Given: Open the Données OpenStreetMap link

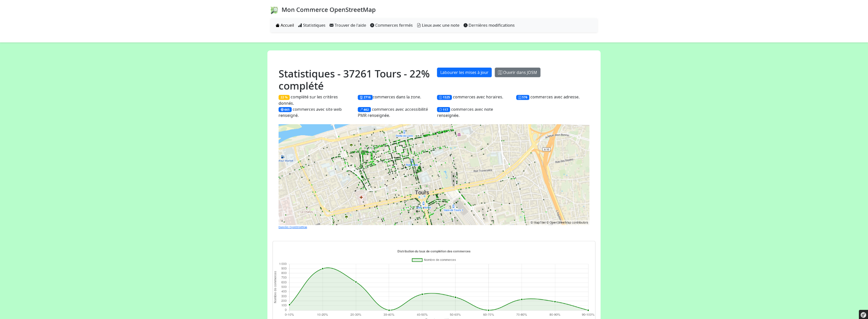Looking at the screenshot, I should click(293, 227).
